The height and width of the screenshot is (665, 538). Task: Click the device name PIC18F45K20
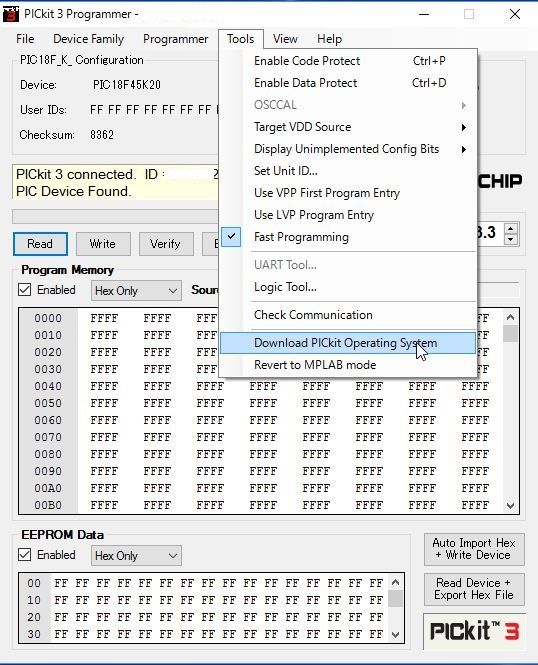click(127, 85)
